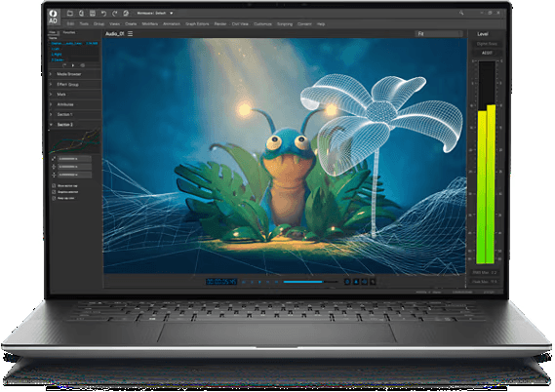This screenshot has height=392, width=555.
Task: Open the Audio_01 hamburger menu icon
Action: coord(131,33)
